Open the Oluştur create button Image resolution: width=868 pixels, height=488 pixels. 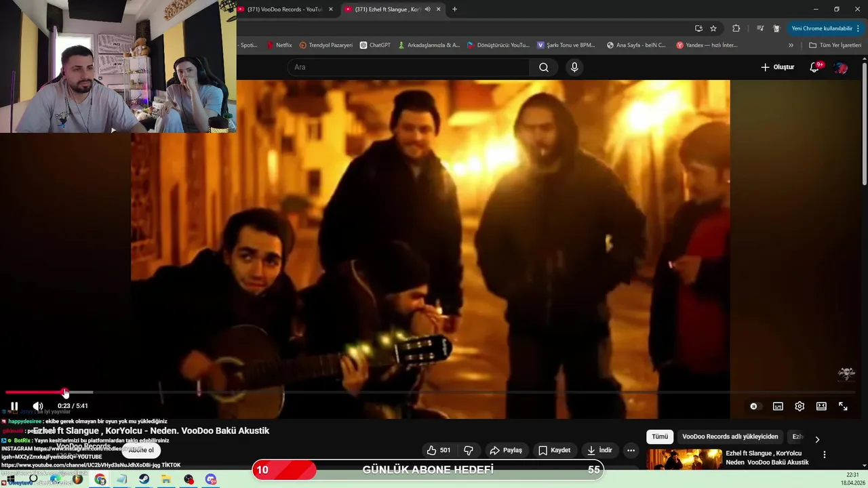(x=777, y=67)
